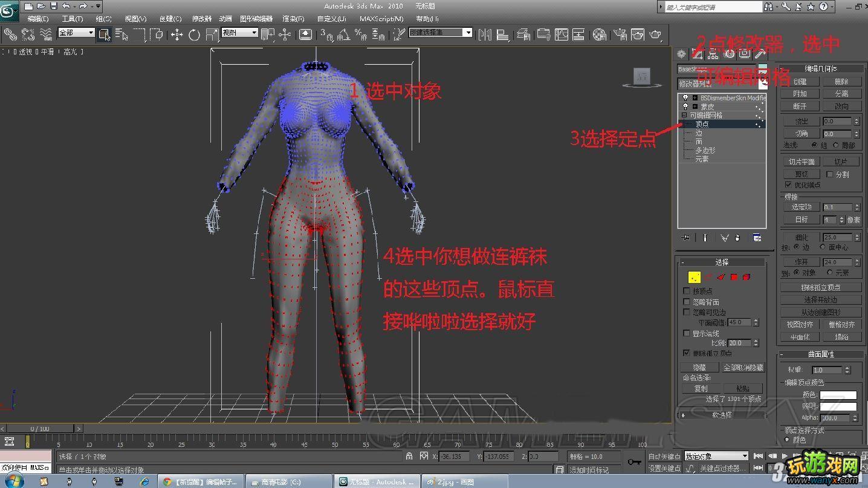Click Pin Stack icon below modifier stack

685,238
